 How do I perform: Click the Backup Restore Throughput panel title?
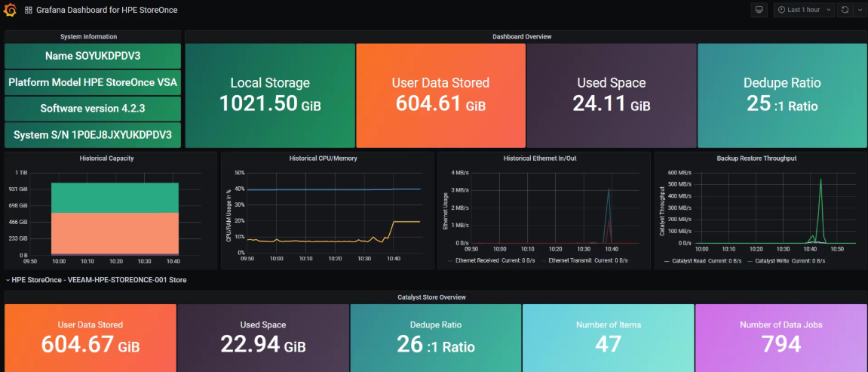pos(756,158)
